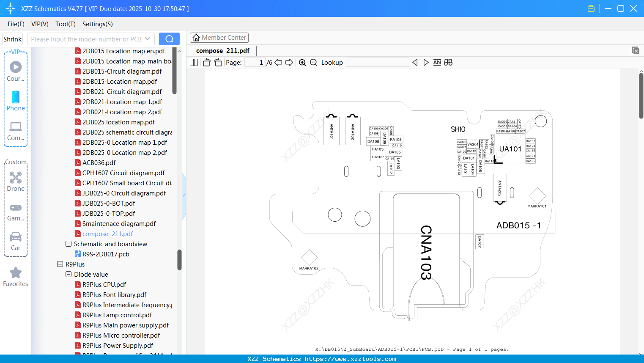This screenshot has height=363, width=644.
Task: Rotate the page counterclockwise
Action: (206, 63)
